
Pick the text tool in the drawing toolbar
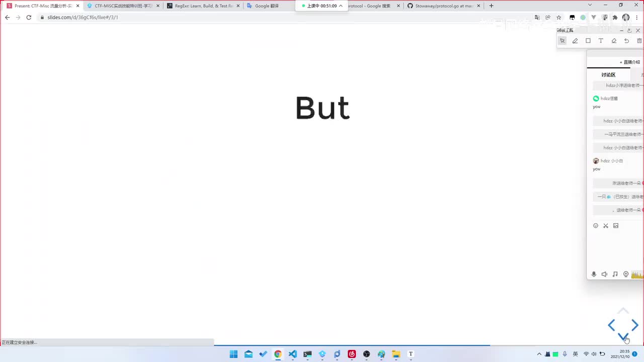[601, 41]
